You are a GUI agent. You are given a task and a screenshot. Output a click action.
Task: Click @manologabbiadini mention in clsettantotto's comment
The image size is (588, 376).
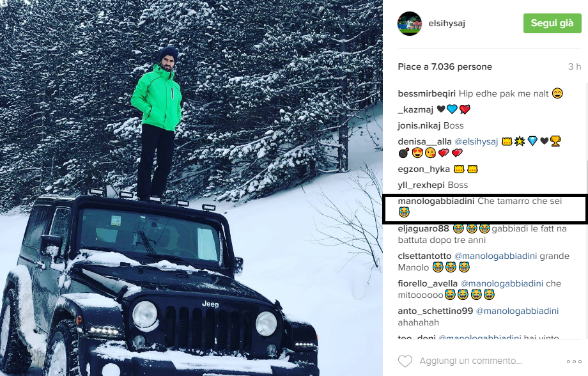496,256
